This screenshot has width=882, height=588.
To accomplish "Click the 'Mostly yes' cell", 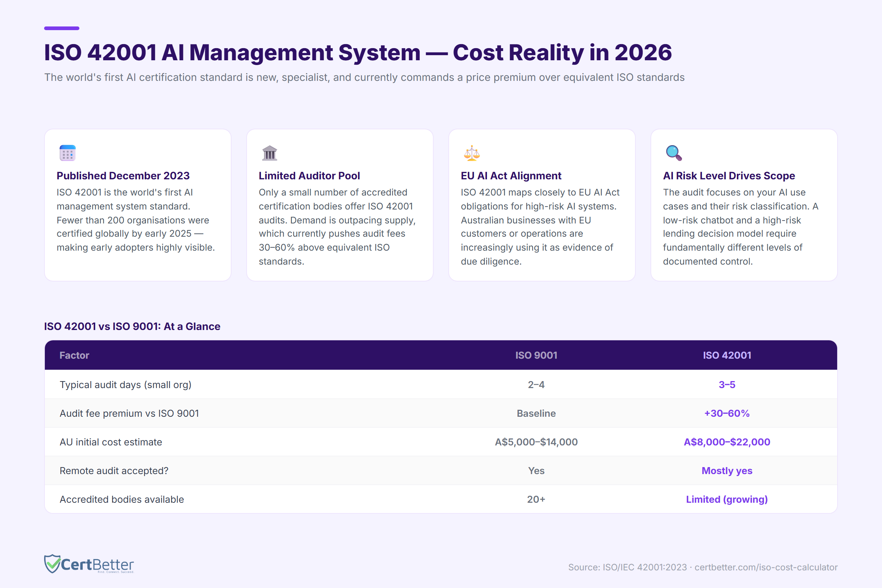I will 727,471.
